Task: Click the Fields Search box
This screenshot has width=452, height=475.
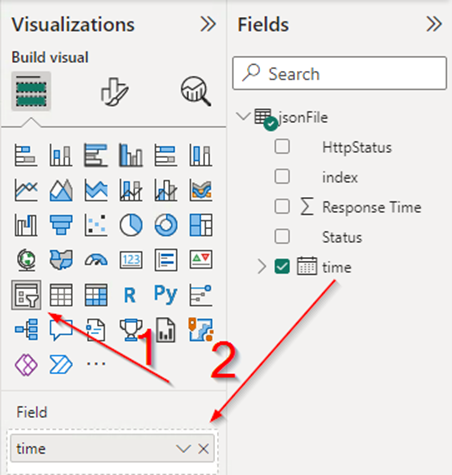Action: (x=339, y=73)
